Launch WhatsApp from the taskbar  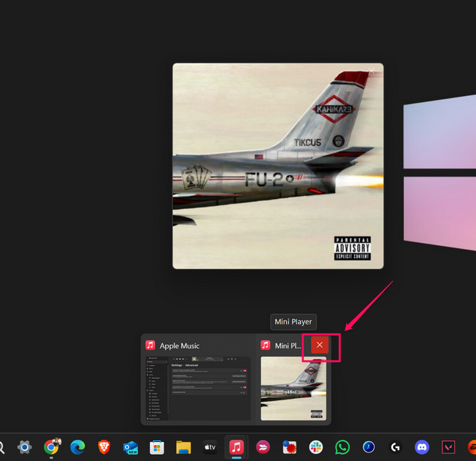[342, 447]
